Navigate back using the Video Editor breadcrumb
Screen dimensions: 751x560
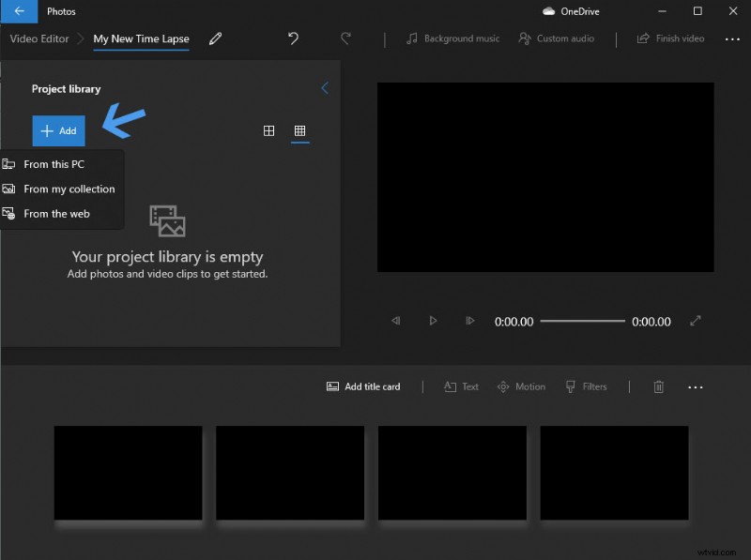(x=38, y=39)
